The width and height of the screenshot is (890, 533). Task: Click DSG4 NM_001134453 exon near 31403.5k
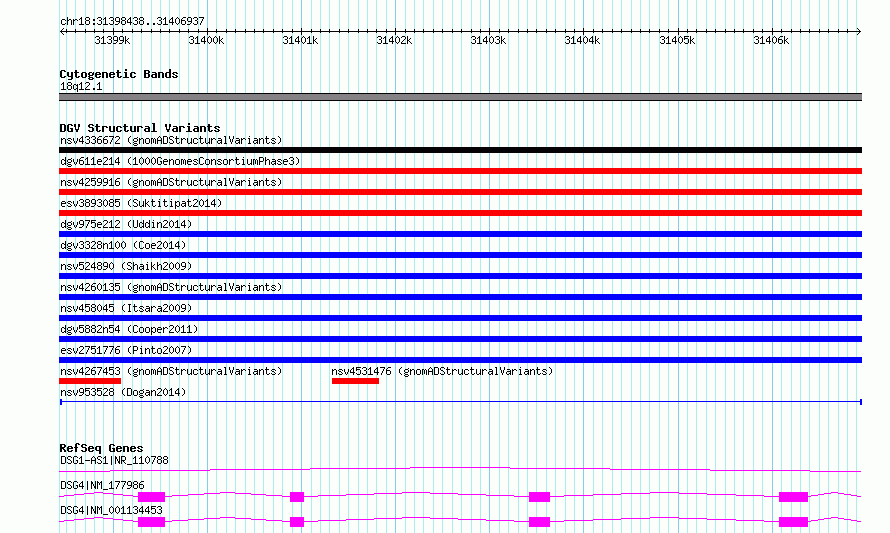[539, 522]
